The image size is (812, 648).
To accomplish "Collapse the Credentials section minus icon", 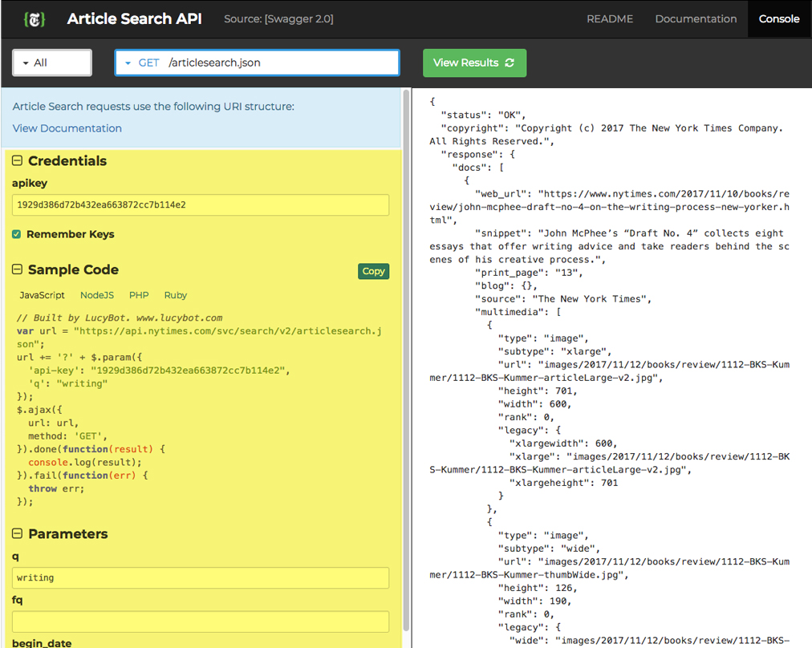I will point(18,161).
